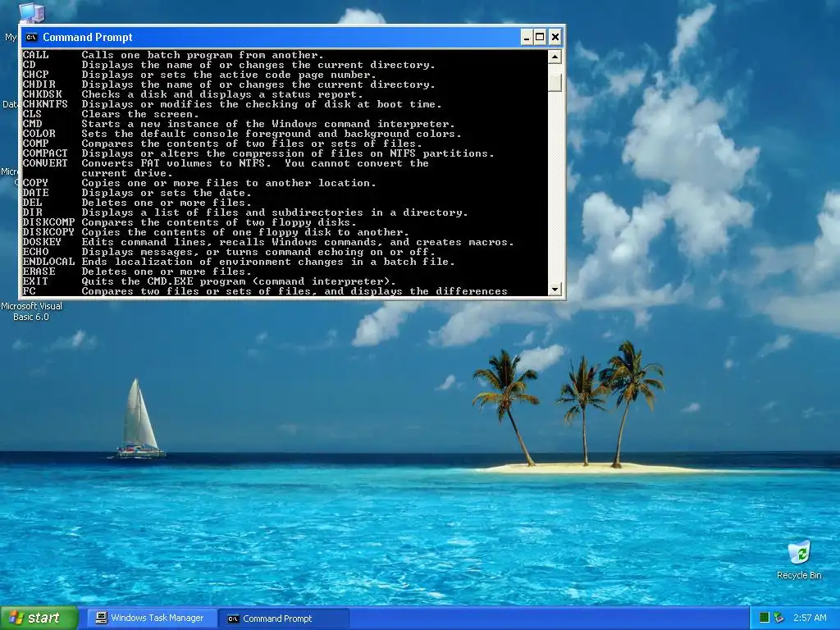Click the COLOR command name
The image size is (840, 630).
[x=39, y=134]
